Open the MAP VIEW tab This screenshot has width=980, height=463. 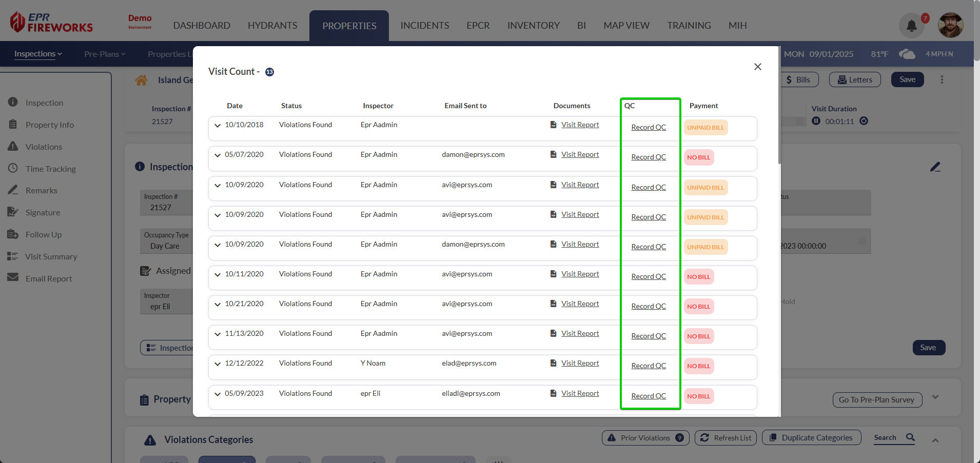[626, 26]
